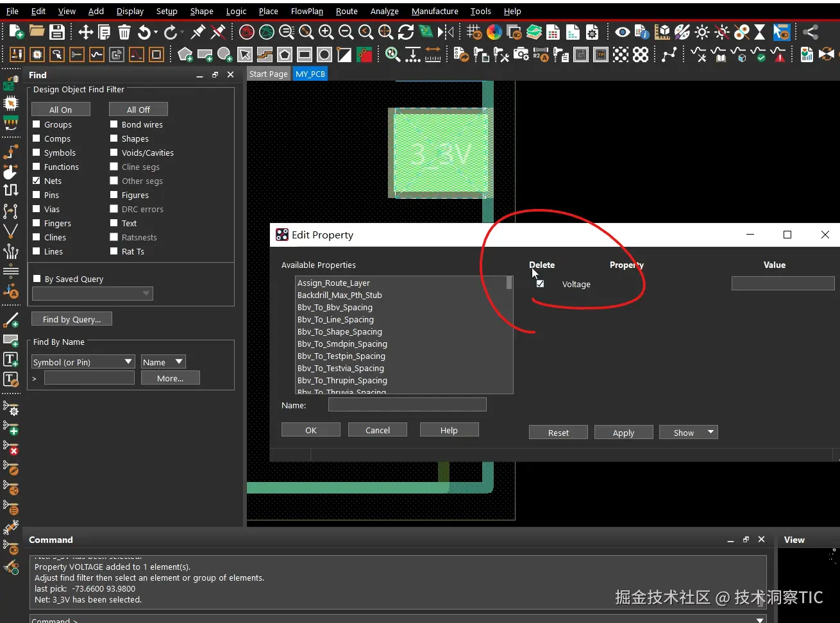Click the green Rats All icon
840x623 pixels.
coord(267,32)
